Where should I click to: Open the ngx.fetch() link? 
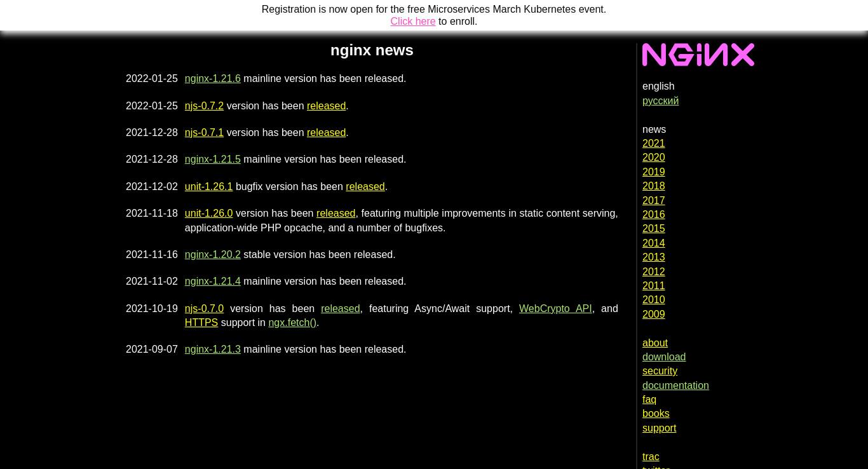(292, 322)
